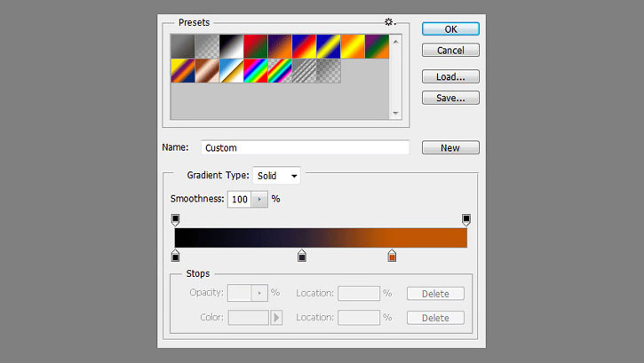The width and height of the screenshot is (644, 363).
Task: Choose the Transparent Stripes gradient preset
Action: coord(304,70)
